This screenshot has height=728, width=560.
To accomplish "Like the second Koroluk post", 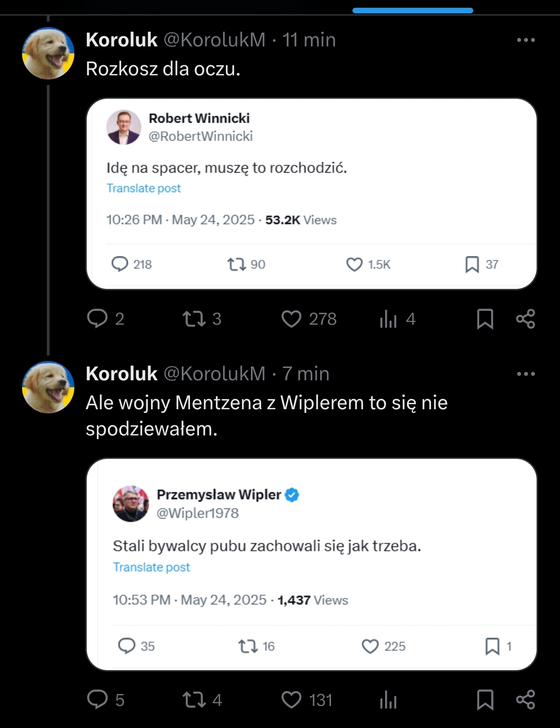I will pos(291,700).
